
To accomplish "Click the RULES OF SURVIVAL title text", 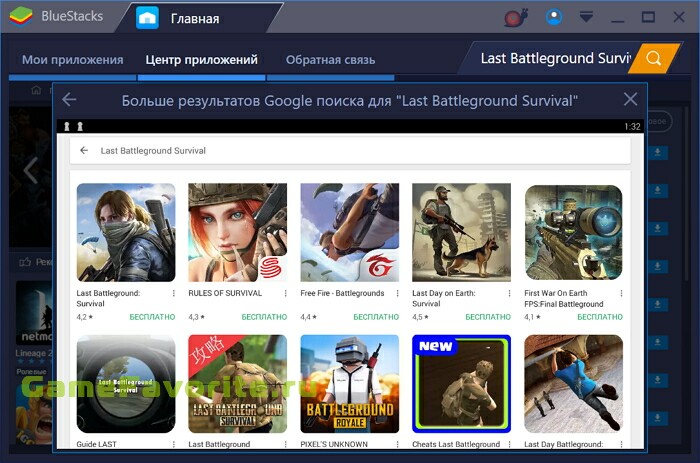I will click(x=225, y=293).
